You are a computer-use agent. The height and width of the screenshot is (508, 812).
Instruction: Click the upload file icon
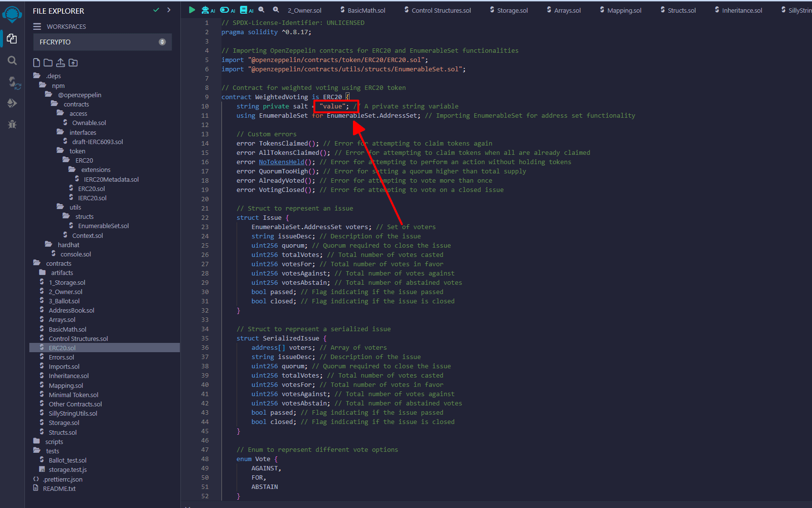pos(60,63)
